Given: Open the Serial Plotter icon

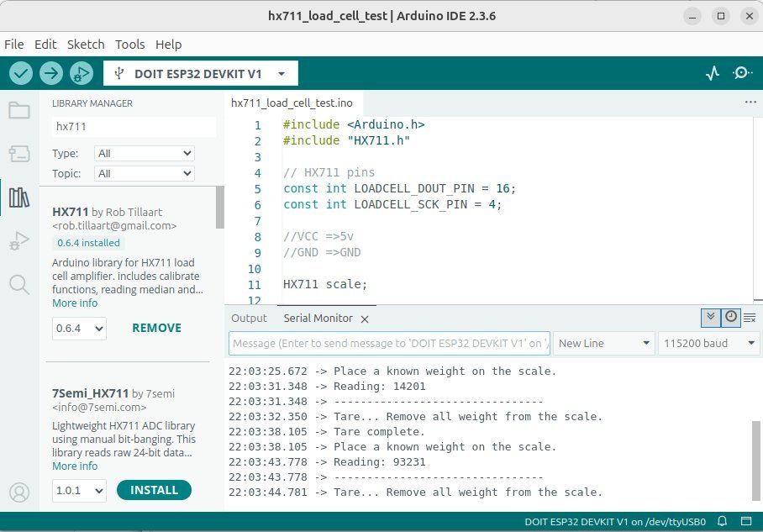Looking at the screenshot, I should point(713,73).
